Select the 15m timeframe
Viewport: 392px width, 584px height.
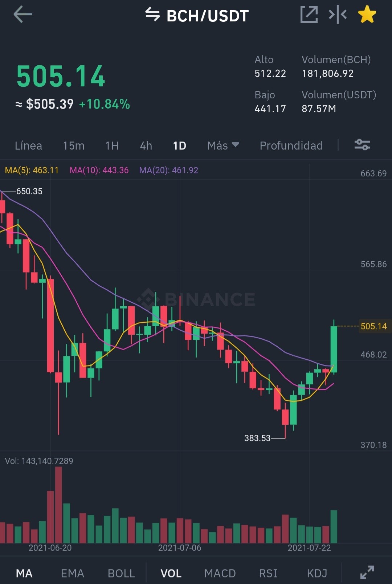point(74,146)
